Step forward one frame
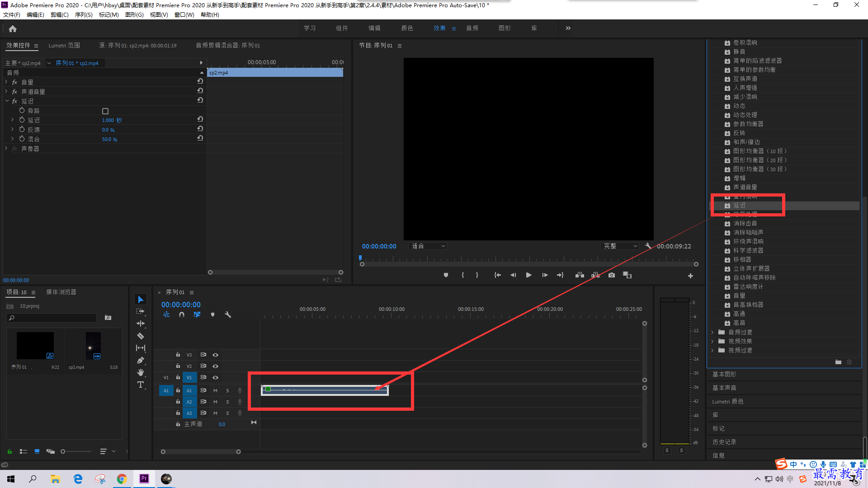 point(545,275)
